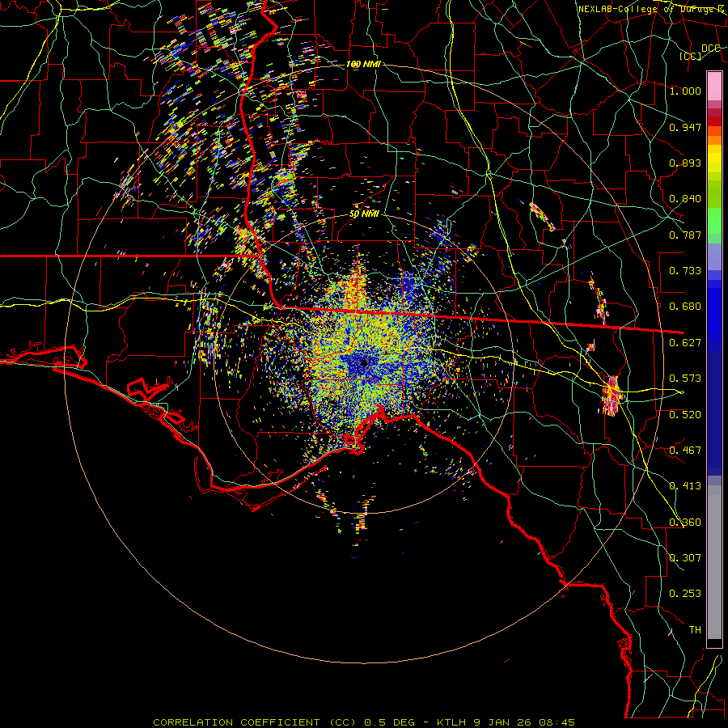The width and height of the screenshot is (728, 728).
Task: Pick the light pink swatch at colorbar top
Action: coord(714,87)
